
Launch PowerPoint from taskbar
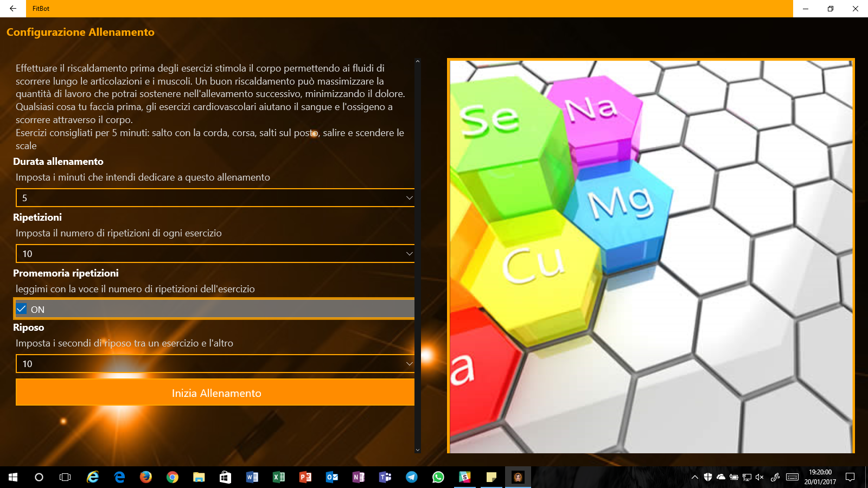(305, 477)
